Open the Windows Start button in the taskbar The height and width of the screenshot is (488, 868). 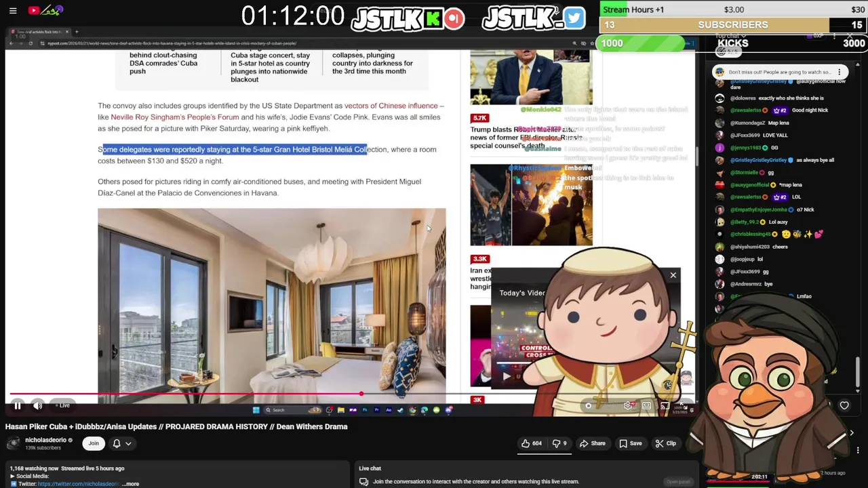[x=256, y=410]
